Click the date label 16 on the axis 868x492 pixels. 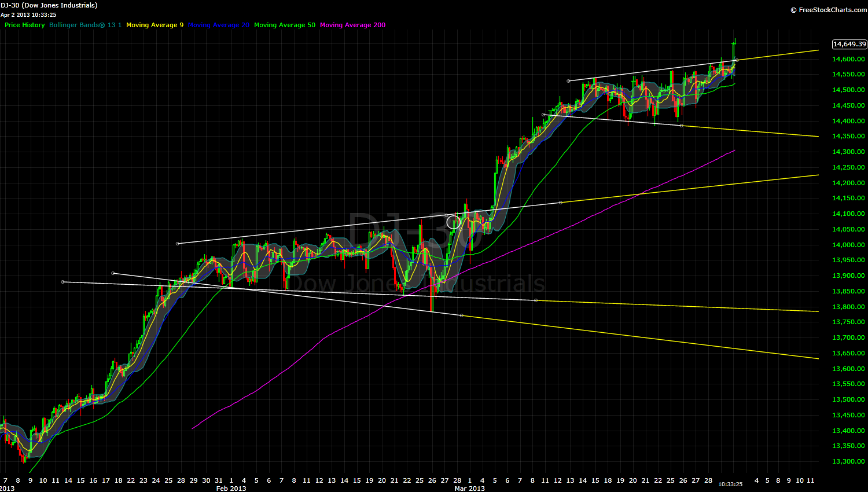point(93,480)
